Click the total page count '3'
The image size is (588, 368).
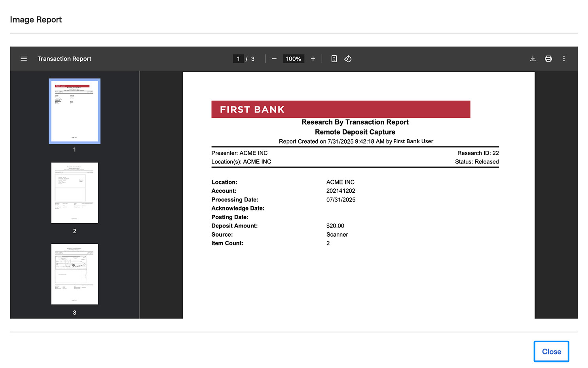[253, 59]
